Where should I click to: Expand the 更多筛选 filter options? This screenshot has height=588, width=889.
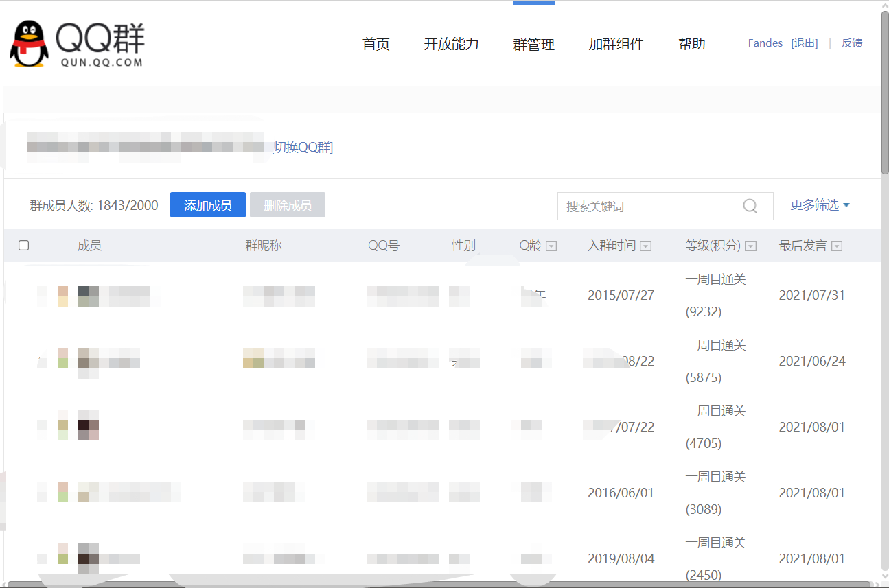[x=820, y=204]
